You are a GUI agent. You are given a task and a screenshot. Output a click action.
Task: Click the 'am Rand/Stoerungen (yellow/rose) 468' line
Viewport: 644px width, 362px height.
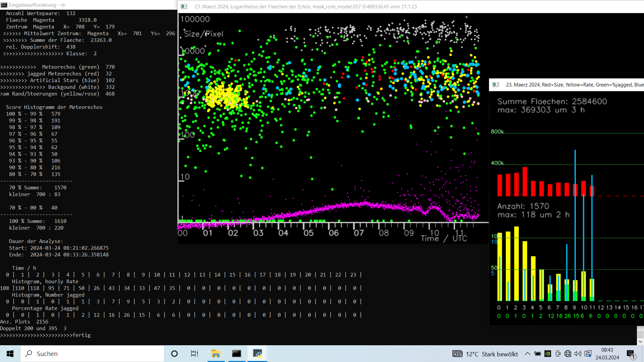[x=57, y=94]
